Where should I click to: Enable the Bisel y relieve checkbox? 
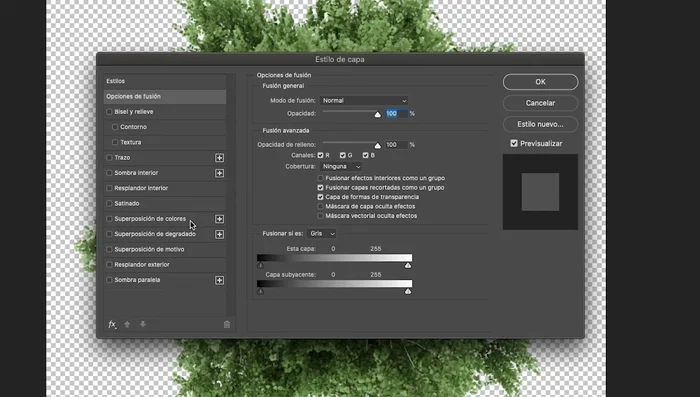(x=109, y=112)
